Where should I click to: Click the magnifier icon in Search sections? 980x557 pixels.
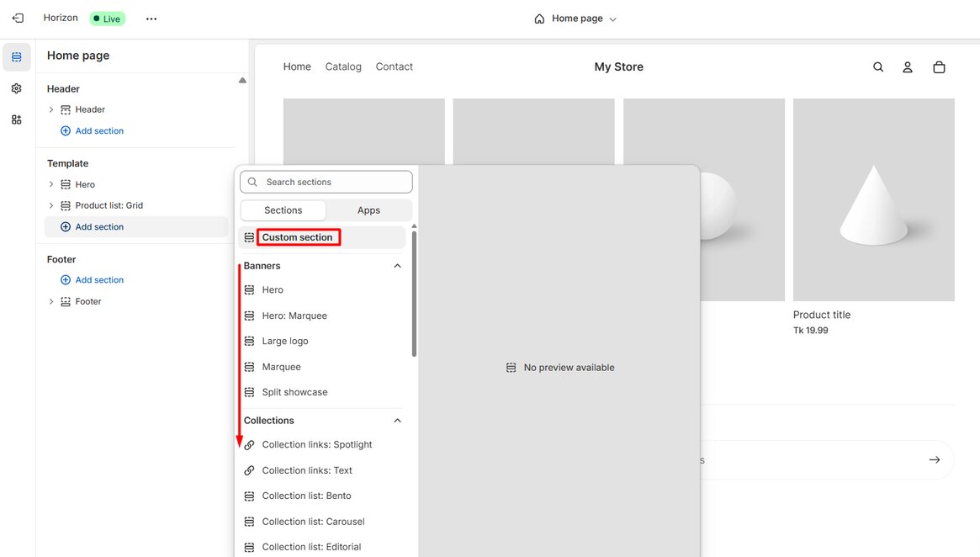pos(252,182)
